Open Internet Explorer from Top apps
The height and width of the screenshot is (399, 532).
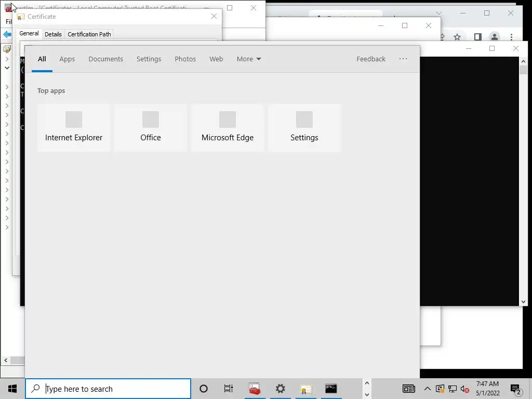[74, 128]
